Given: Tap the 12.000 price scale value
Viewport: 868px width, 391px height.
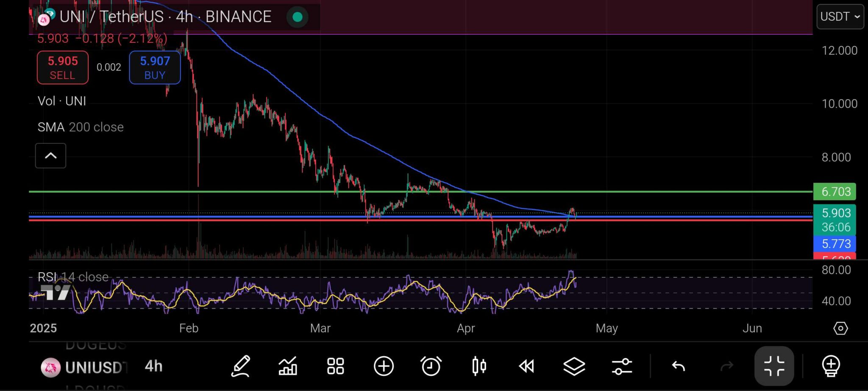Looking at the screenshot, I should pos(839,50).
